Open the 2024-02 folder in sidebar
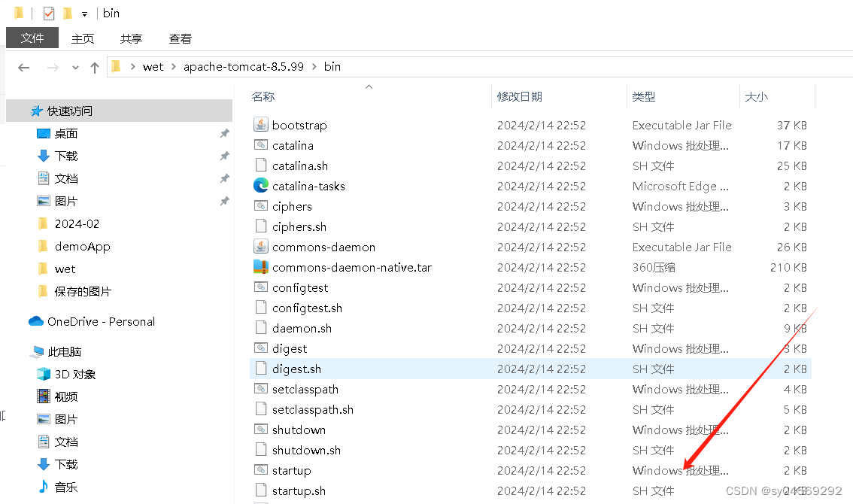This screenshot has width=853, height=504. [77, 223]
